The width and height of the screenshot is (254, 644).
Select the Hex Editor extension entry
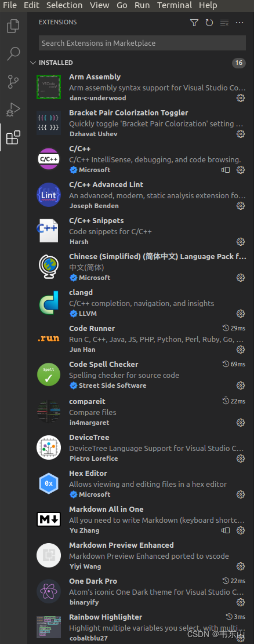point(140,483)
